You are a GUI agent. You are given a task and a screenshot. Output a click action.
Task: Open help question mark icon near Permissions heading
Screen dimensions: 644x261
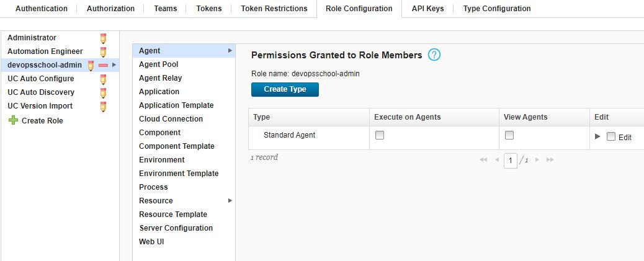click(x=434, y=55)
